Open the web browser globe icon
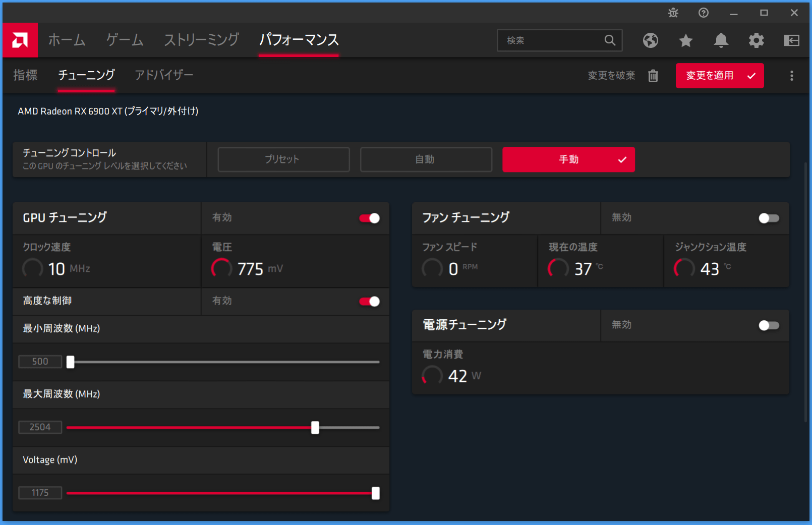This screenshot has width=812, height=525. point(651,40)
